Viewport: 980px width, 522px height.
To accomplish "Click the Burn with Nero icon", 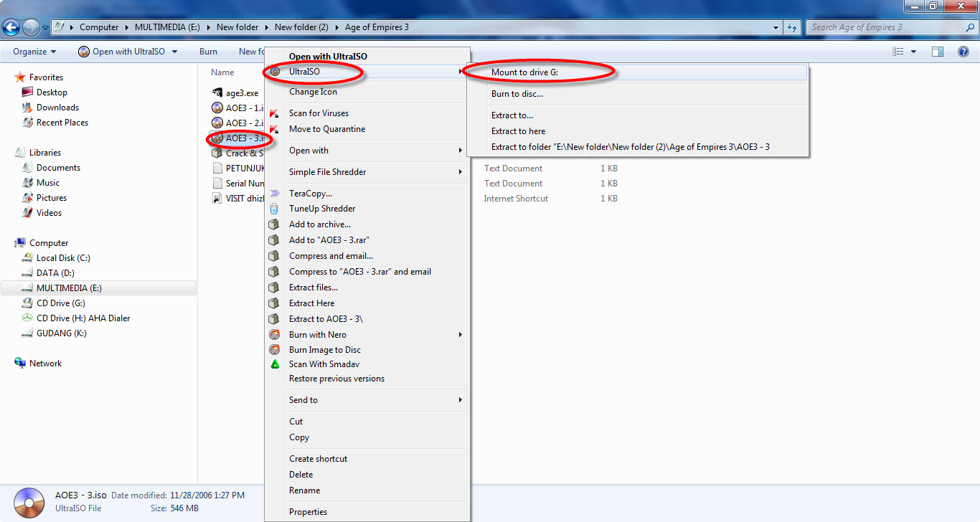I will click(273, 335).
